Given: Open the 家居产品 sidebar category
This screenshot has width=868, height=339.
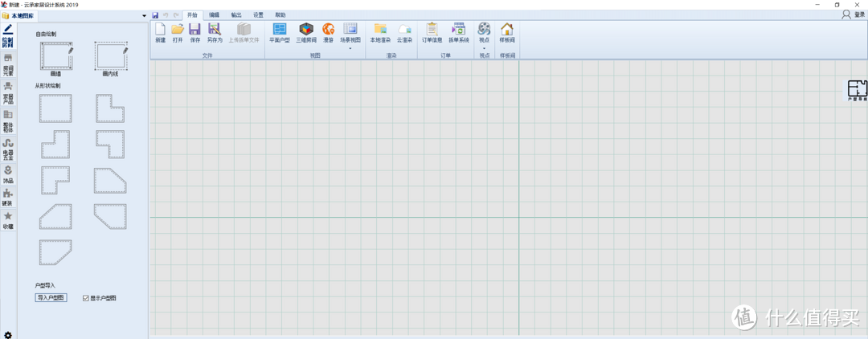Looking at the screenshot, I should click(x=8, y=92).
